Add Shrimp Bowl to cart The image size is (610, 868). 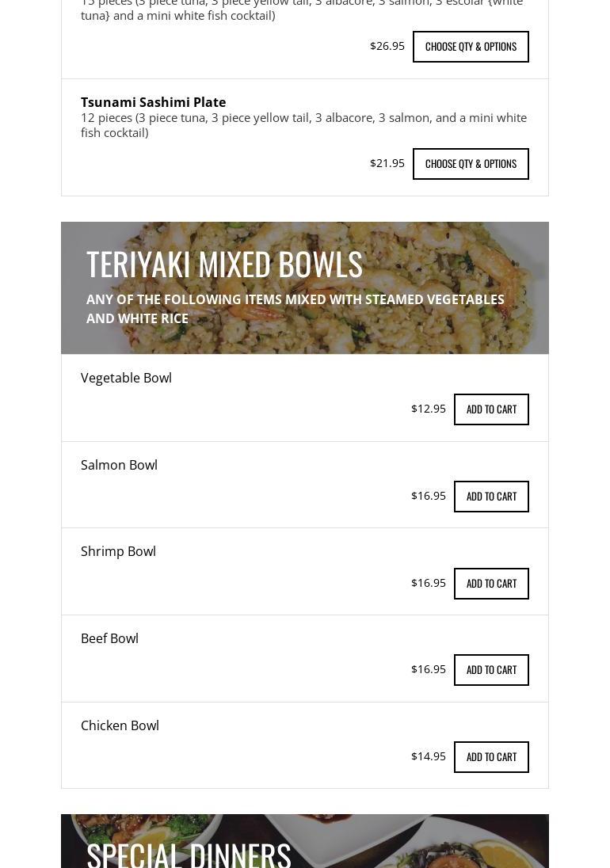pyautogui.click(x=491, y=584)
